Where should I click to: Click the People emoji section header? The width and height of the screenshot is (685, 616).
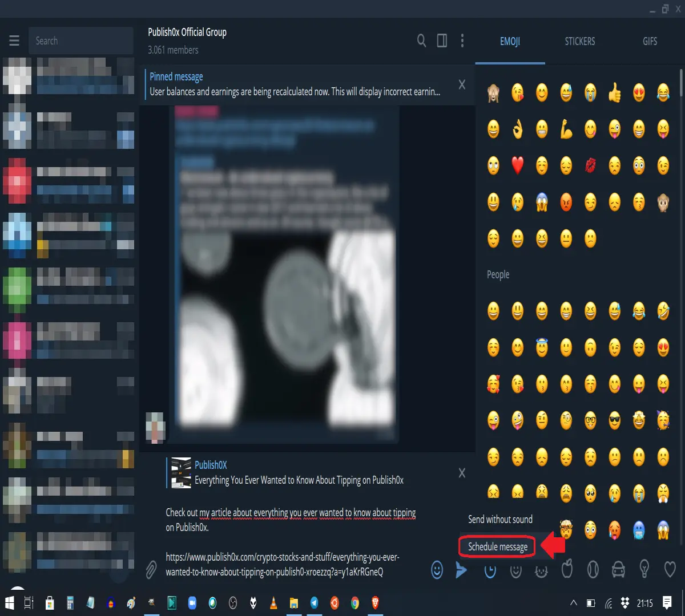498,274
